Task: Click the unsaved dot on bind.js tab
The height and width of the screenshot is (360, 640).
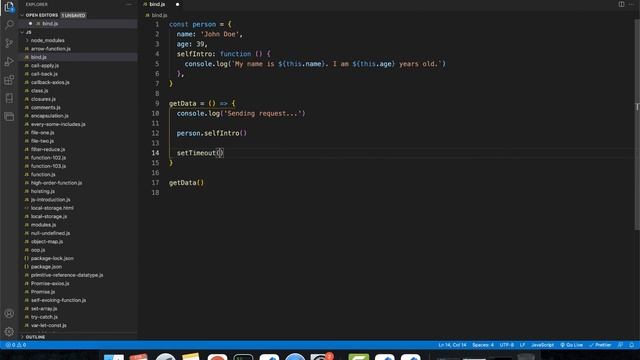Action: click(x=177, y=4)
